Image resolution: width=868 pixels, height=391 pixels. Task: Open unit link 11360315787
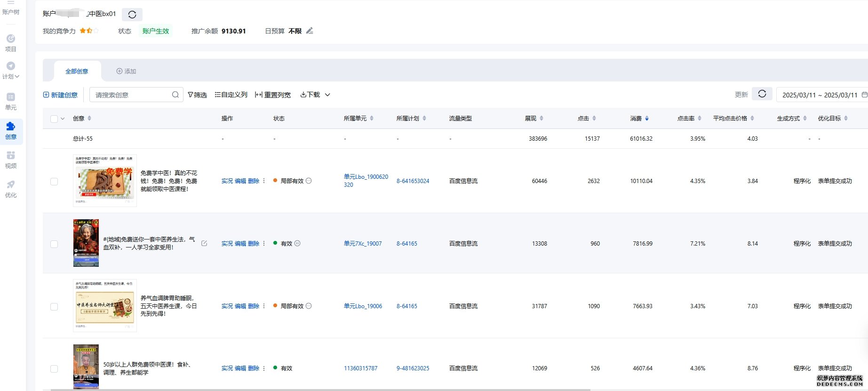(x=360, y=368)
